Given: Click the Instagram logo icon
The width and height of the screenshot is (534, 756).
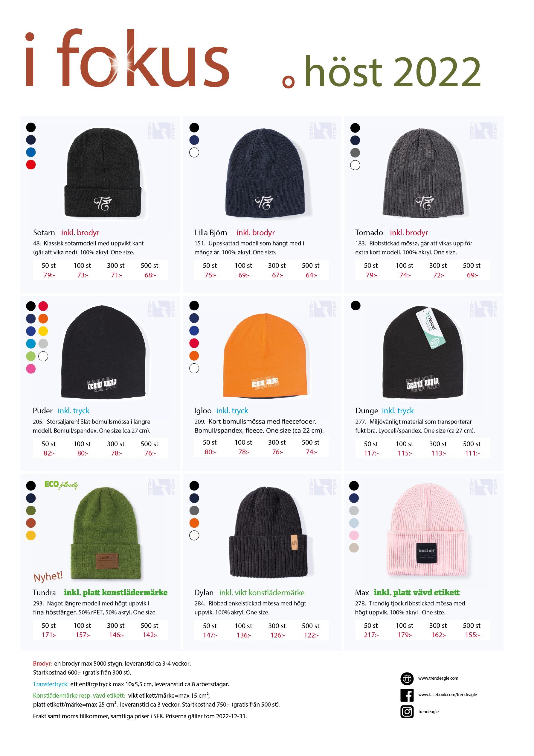Looking at the screenshot, I should point(407,711).
